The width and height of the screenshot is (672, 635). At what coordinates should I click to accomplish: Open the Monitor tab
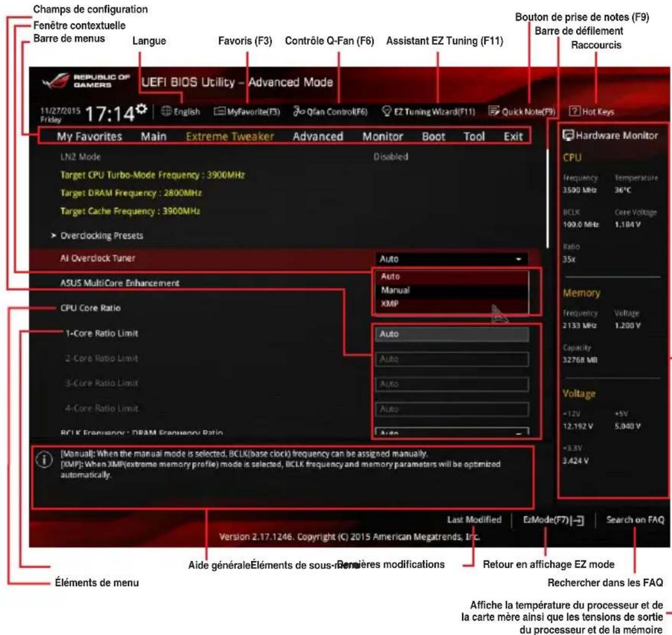click(383, 136)
